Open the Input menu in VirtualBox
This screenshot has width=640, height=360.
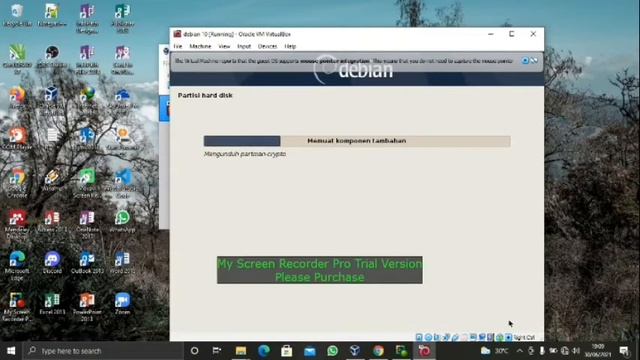coord(244,47)
